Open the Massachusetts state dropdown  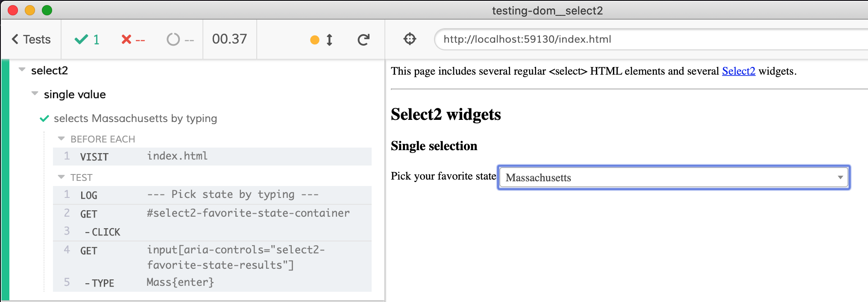pyautogui.click(x=674, y=177)
